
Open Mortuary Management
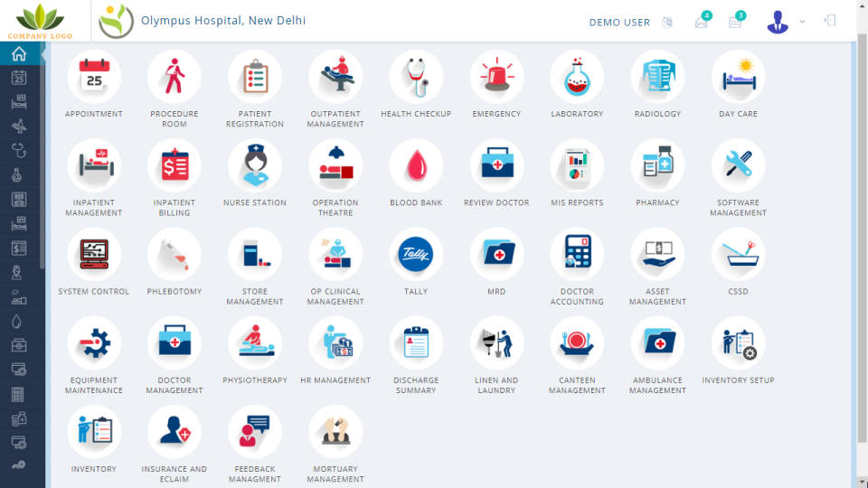(335, 432)
